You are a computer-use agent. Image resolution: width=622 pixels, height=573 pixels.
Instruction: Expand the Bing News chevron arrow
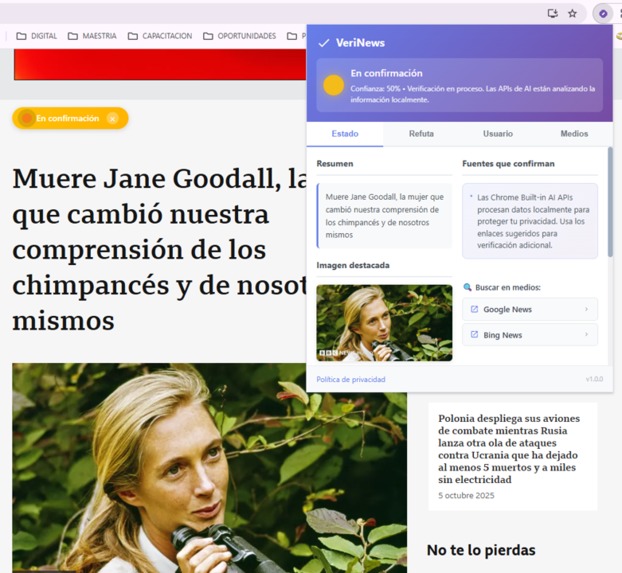[586, 334]
